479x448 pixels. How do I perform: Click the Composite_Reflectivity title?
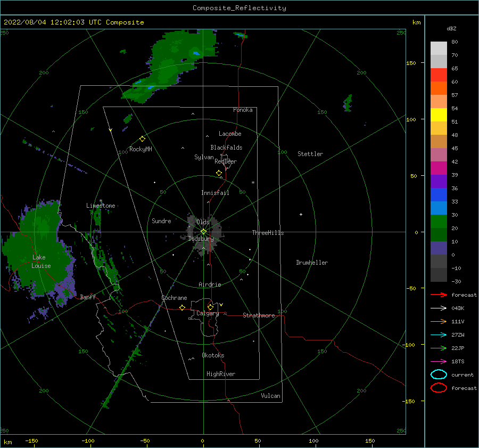[x=240, y=8]
